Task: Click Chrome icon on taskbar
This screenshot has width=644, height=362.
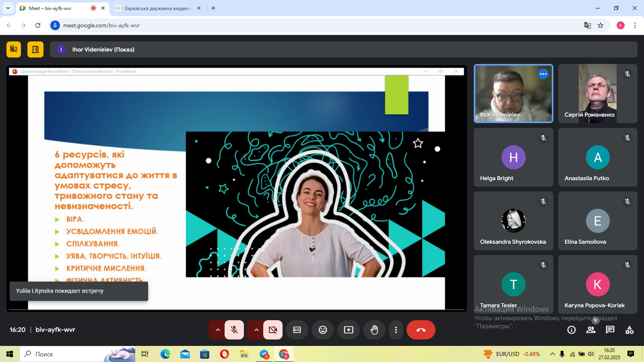Action: (284, 354)
